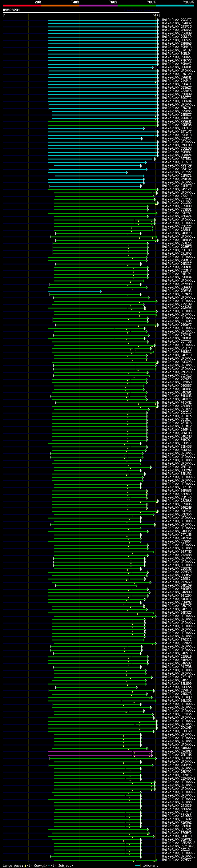The image size is (197, 868).
Task: Select the UniRef100_Q5CZZ6 label
Action: pyautogui.click(x=177, y=226)
